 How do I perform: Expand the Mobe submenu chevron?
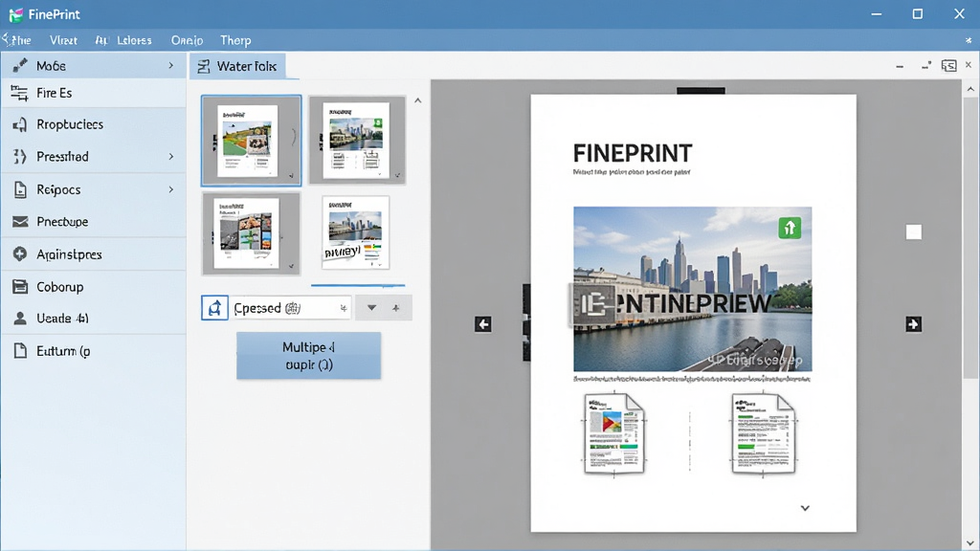tap(171, 65)
